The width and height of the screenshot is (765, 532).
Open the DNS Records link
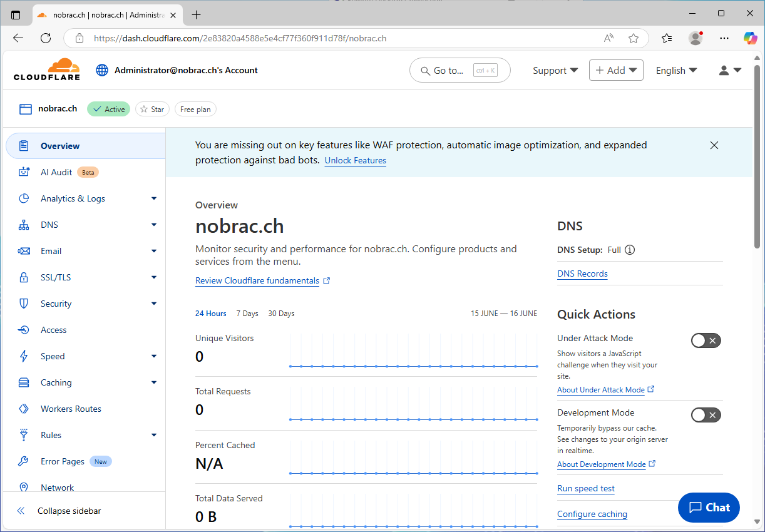coord(582,274)
